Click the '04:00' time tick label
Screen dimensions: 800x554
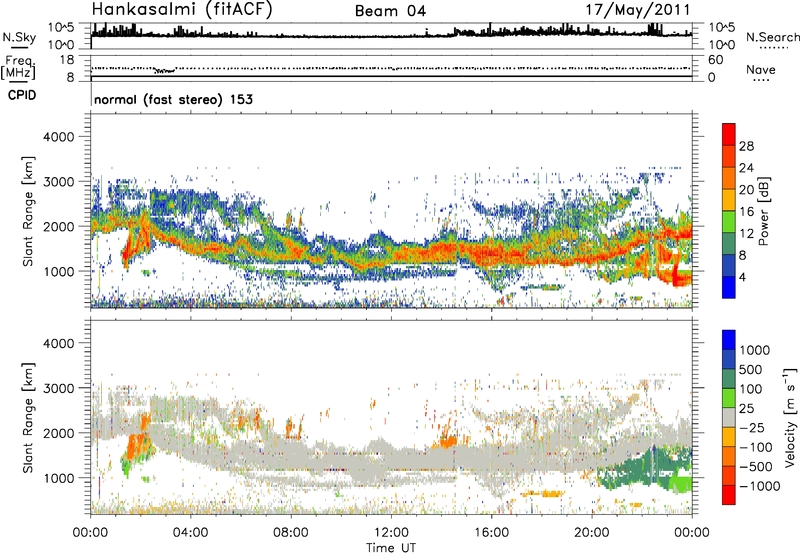[x=190, y=533]
